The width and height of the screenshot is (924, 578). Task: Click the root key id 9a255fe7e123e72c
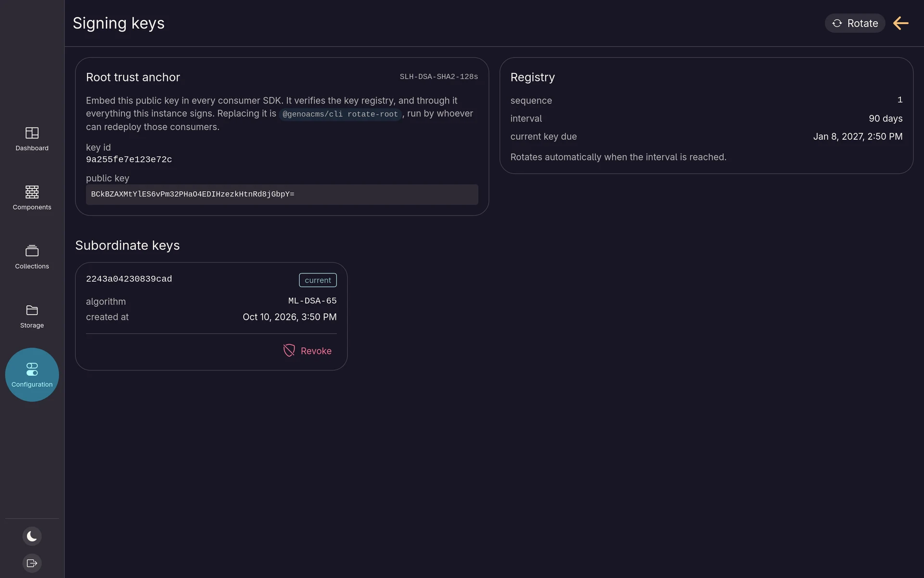coord(129,159)
